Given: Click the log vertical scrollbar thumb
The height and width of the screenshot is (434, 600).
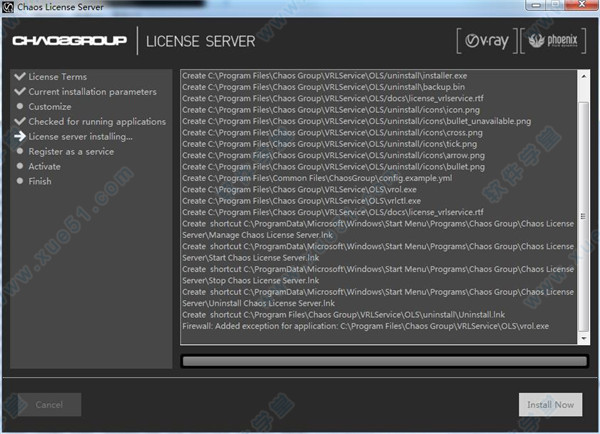Looking at the screenshot, I should coord(584,217).
